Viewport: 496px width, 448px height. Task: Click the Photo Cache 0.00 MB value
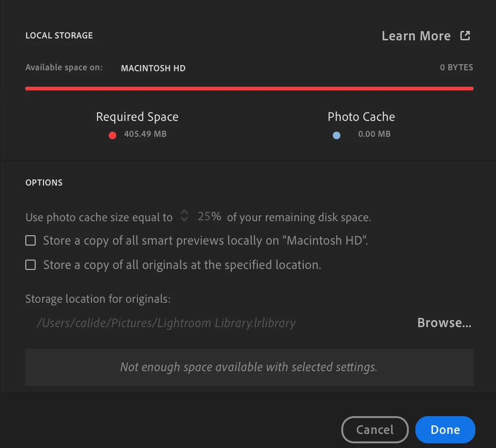[x=374, y=134]
